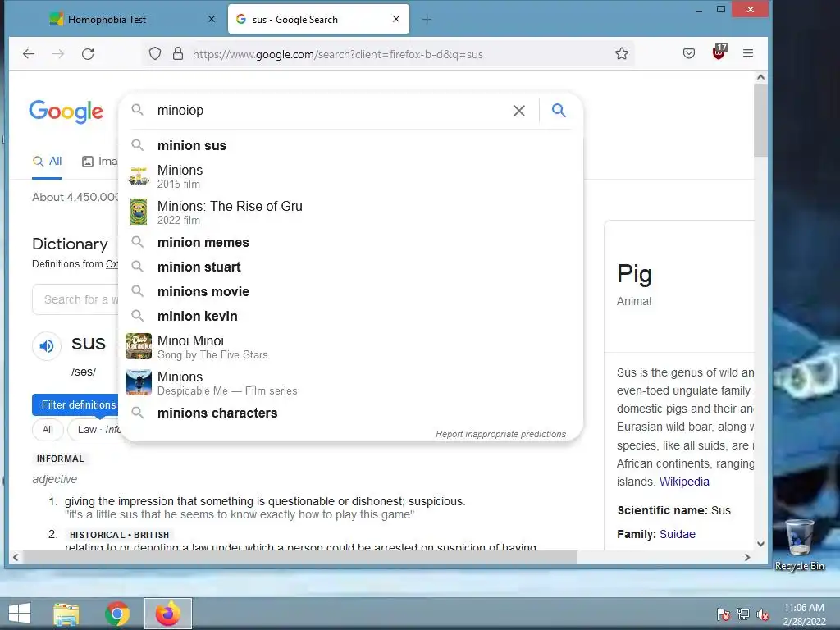Open the Wikipedia link in Pig panel
The width and height of the screenshot is (840, 630).
[x=684, y=482]
